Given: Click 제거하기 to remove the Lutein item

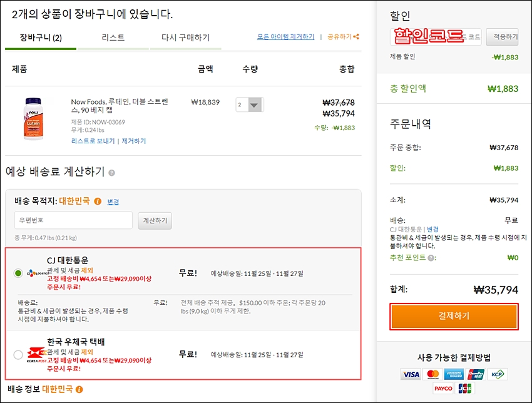Looking at the screenshot, I should [134, 141].
